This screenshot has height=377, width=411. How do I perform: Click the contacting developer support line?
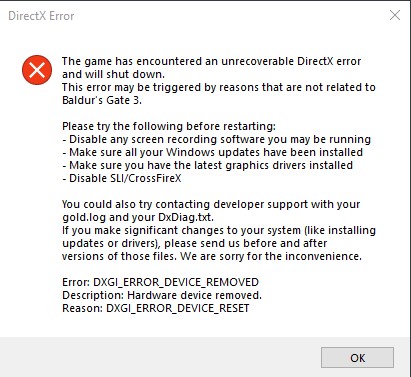(x=211, y=204)
